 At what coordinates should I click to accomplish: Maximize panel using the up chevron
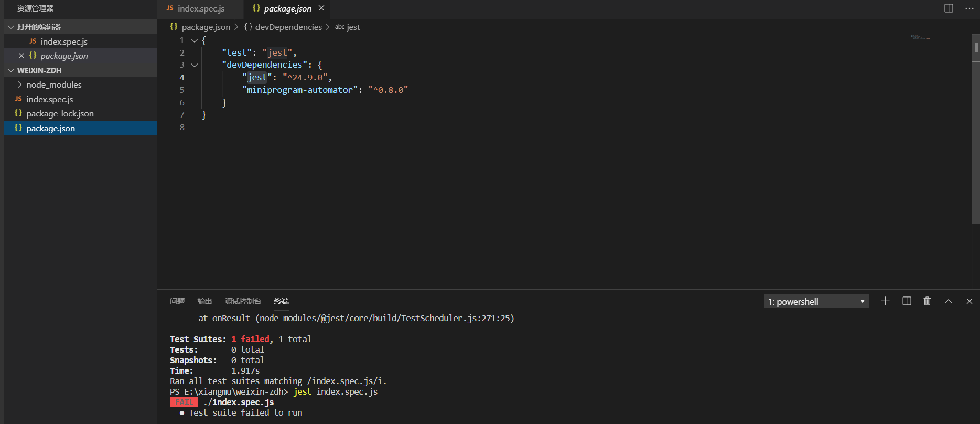point(948,301)
